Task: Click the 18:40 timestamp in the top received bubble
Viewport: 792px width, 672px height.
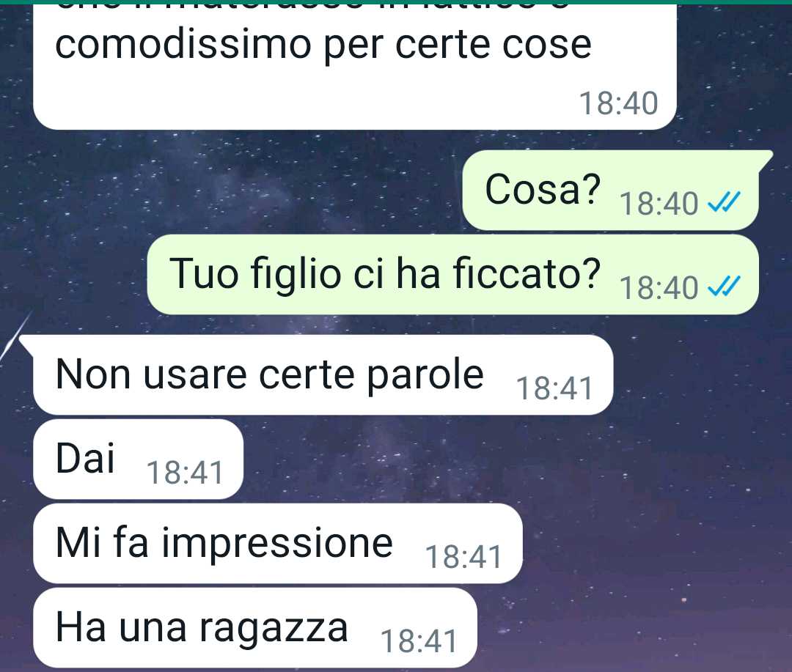Action: click(x=618, y=103)
